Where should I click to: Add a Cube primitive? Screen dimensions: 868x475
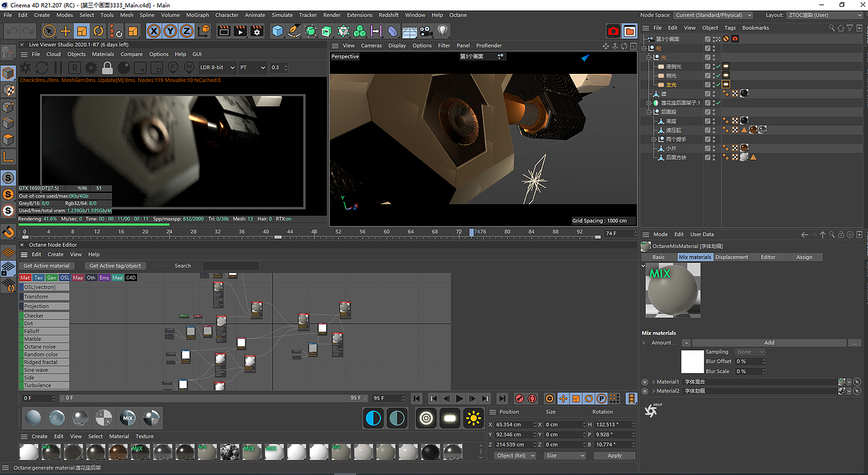277,30
